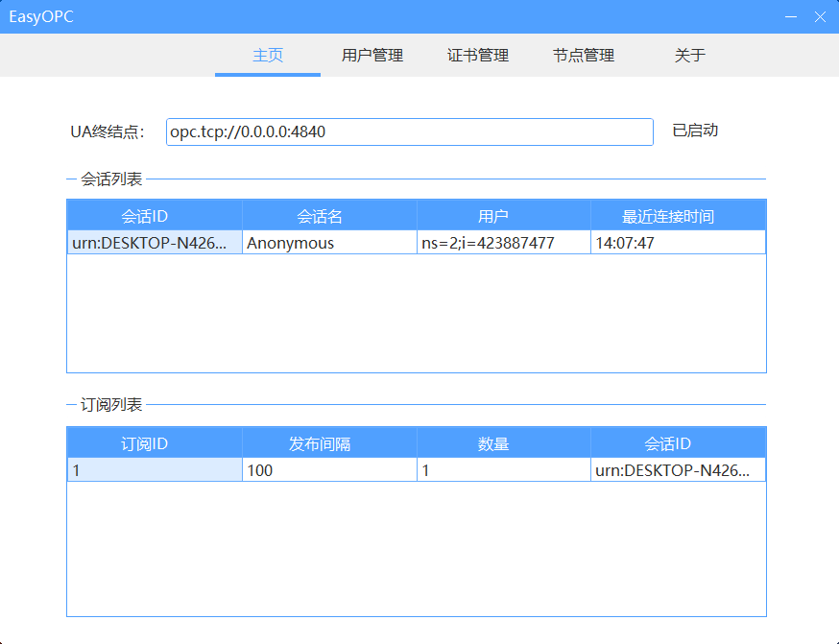
Task: Sort sessions by the 会话ID column header
Action: click(154, 214)
